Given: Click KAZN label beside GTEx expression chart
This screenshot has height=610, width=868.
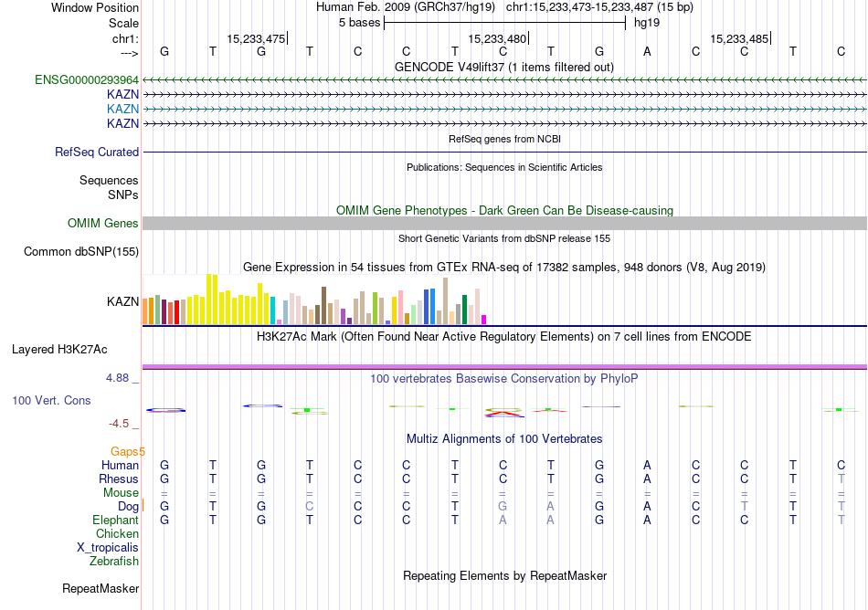Looking at the screenshot, I should coord(122,302).
